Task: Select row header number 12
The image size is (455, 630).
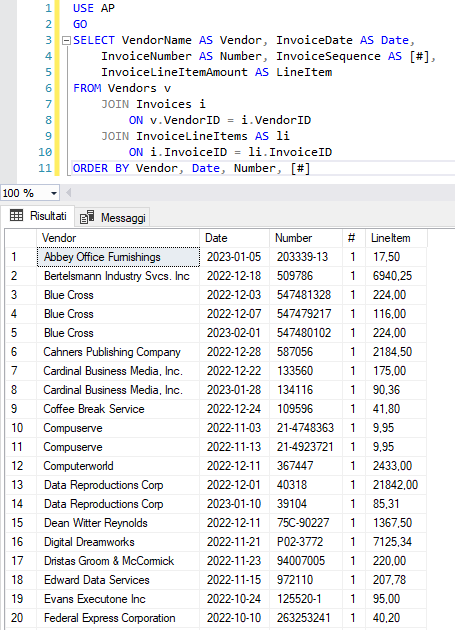Action: (21, 466)
